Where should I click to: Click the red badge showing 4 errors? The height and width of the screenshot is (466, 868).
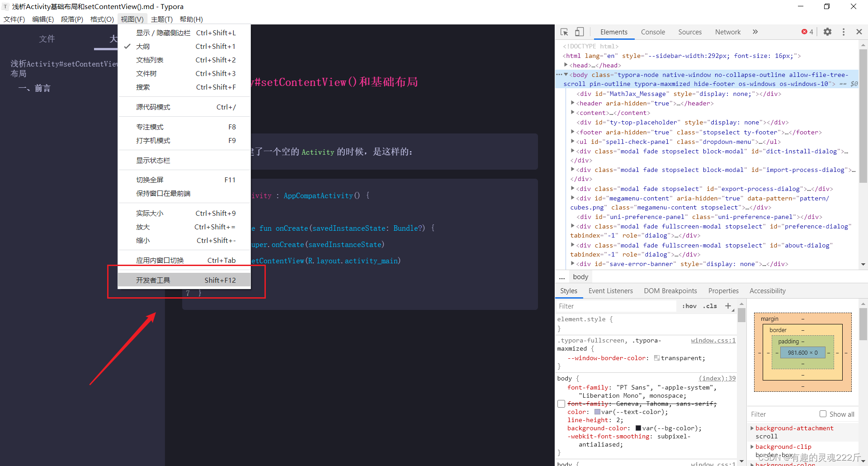click(x=807, y=32)
